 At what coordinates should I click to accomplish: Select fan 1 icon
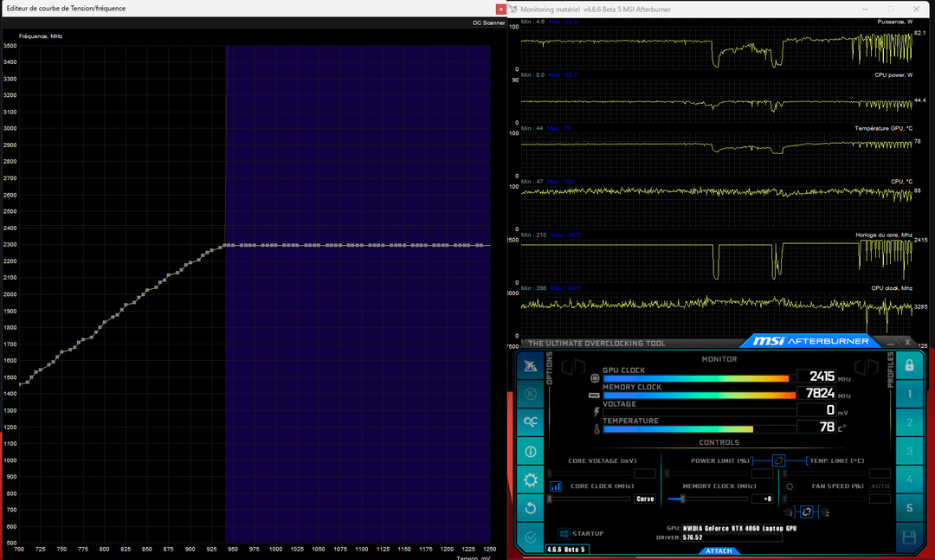(x=790, y=512)
